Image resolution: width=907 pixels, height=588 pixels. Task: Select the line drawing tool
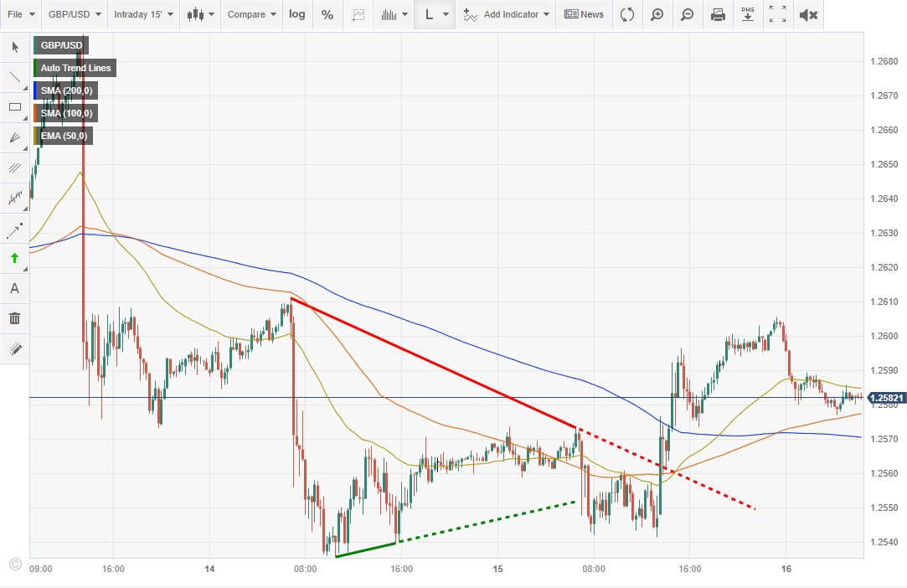[x=15, y=77]
